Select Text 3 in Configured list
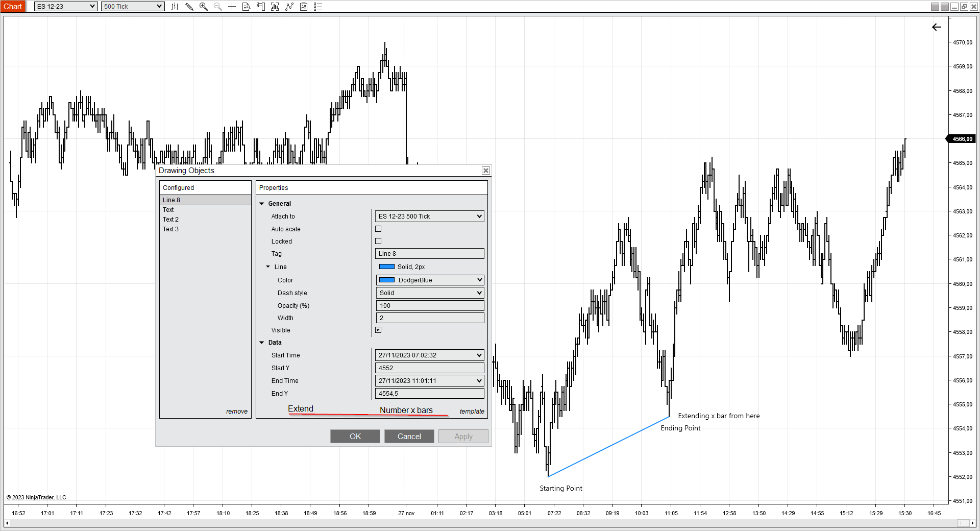Screen dimensions: 980x531 pyautogui.click(x=205, y=229)
